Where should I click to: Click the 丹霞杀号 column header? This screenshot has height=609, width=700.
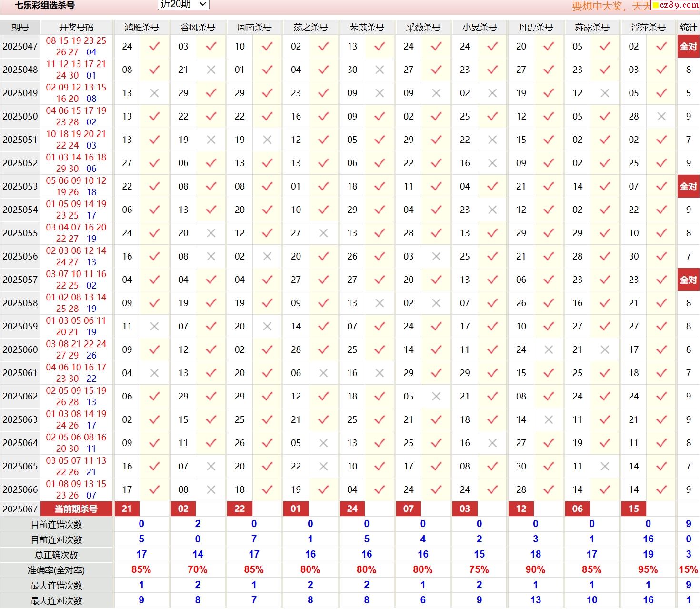[x=535, y=28]
